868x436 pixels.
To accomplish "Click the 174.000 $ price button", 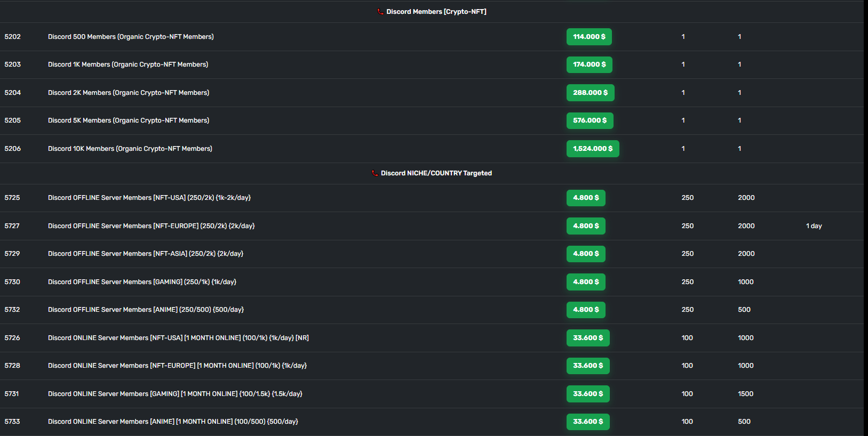I will pyautogui.click(x=590, y=64).
